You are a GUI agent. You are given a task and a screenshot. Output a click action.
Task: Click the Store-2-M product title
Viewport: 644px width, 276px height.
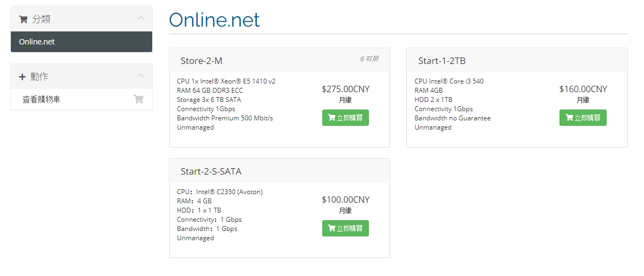[x=201, y=61]
